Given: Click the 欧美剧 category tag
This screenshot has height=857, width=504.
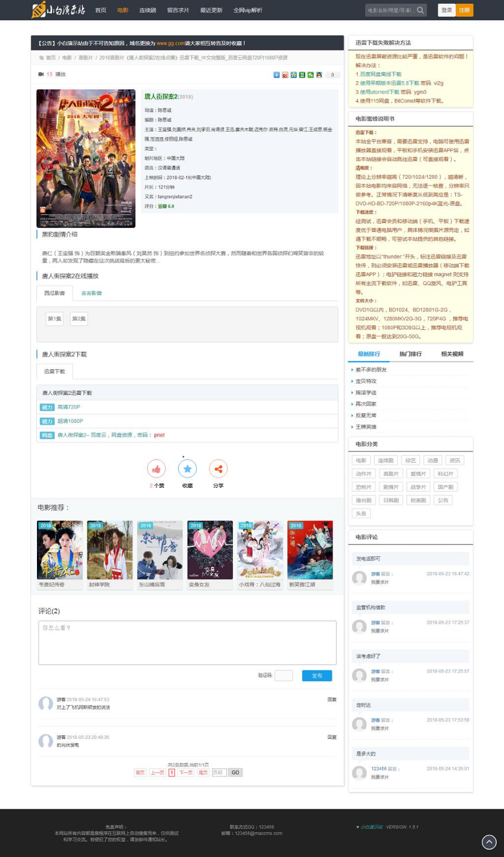Looking at the screenshot, I should click(x=418, y=500).
